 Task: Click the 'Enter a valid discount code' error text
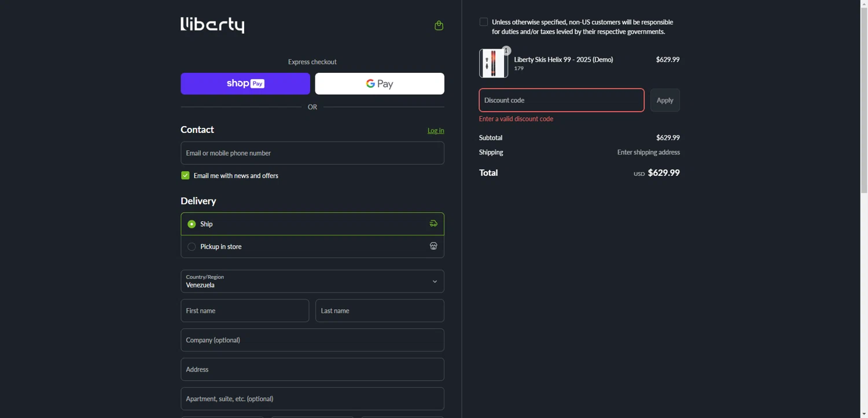coord(516,119)
